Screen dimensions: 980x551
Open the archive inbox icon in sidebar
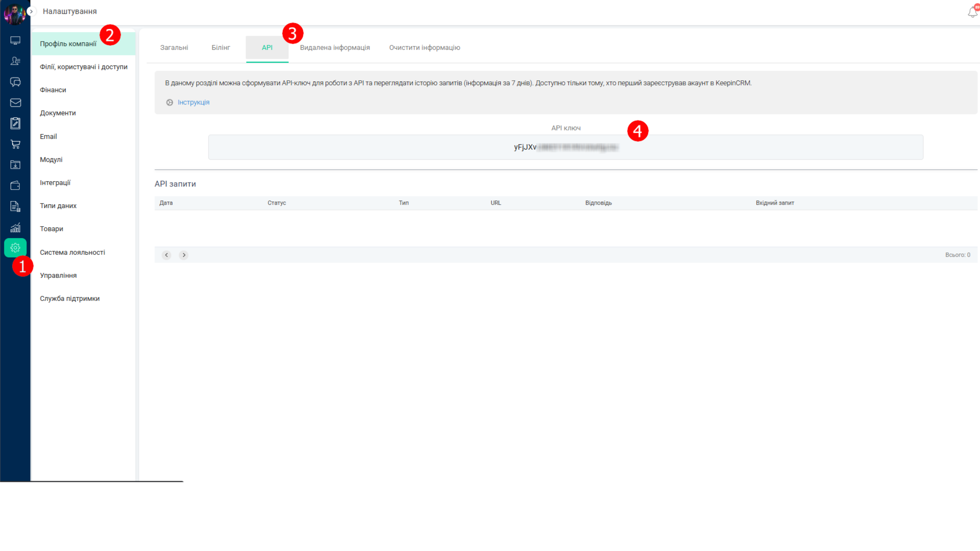point(15,165)
